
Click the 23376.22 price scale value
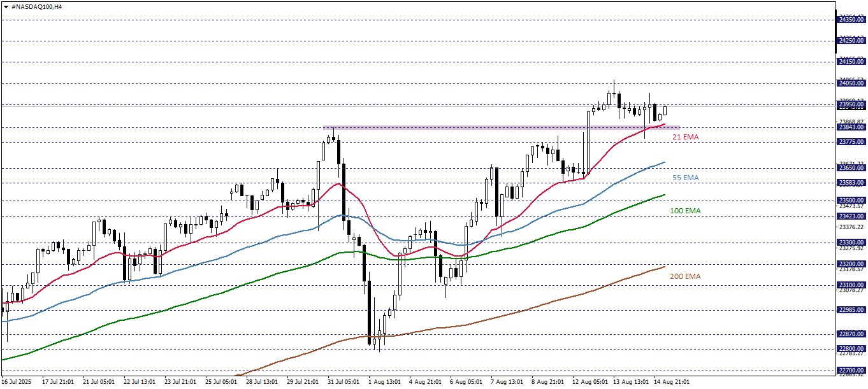[851, 227]
